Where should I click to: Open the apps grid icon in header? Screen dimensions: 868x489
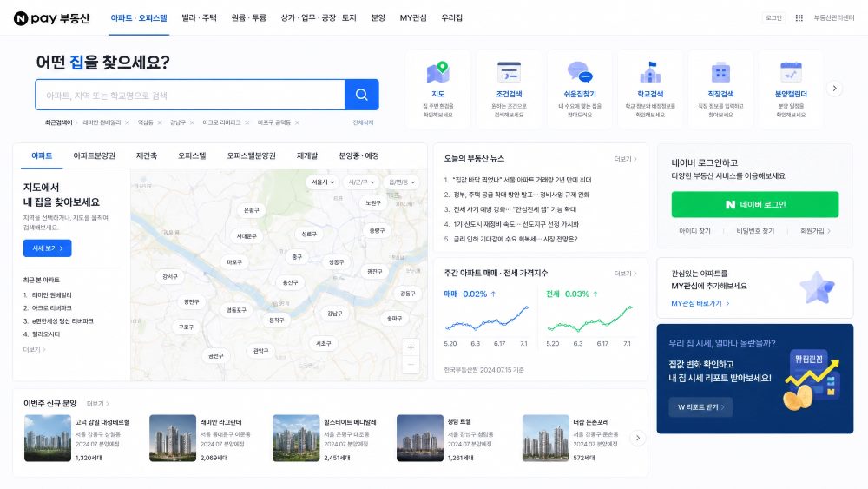point(799,17)
